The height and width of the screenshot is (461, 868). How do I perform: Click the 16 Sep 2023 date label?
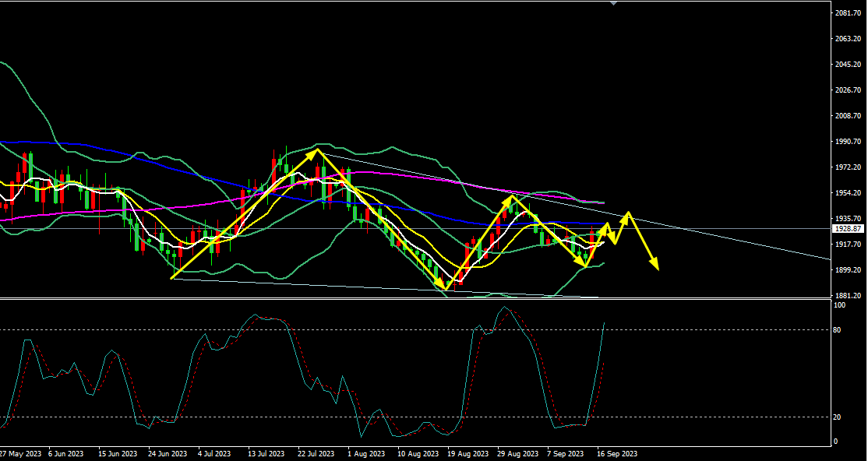click(617, 454)
